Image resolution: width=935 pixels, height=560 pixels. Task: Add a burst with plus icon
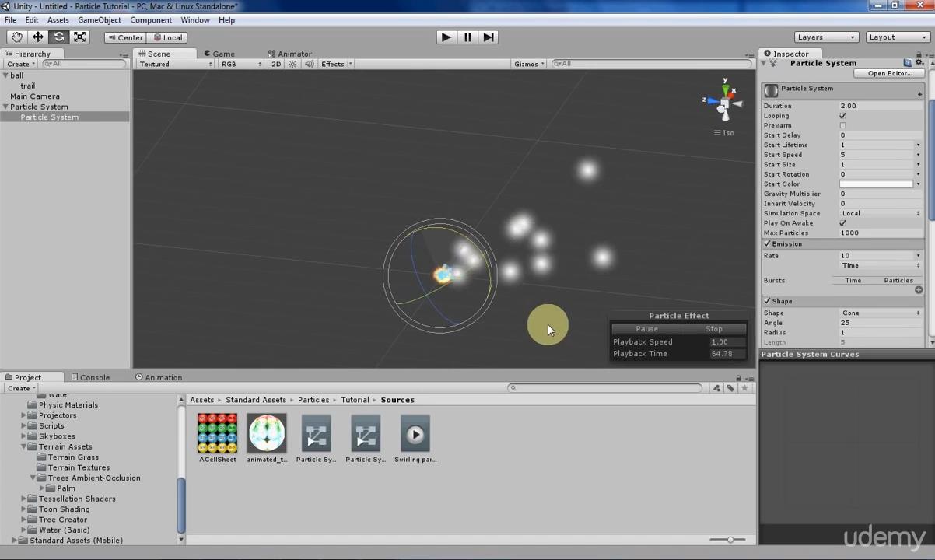click(x=919, y=290)
